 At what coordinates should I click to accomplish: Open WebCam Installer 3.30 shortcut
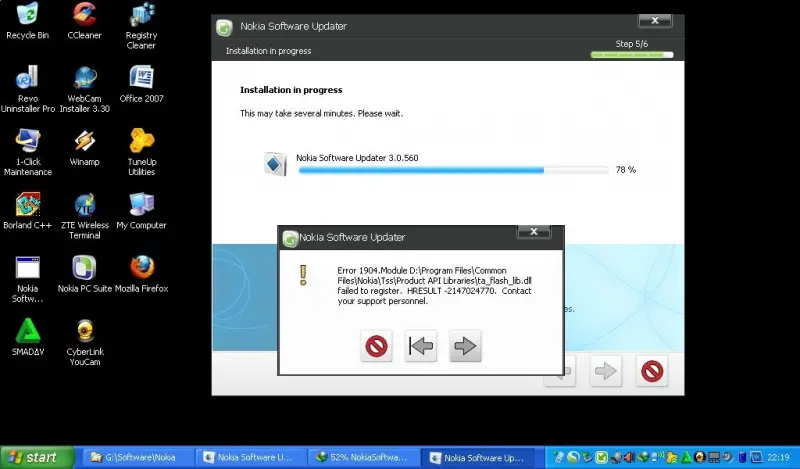pyautogui.click(x=84, y=89)
